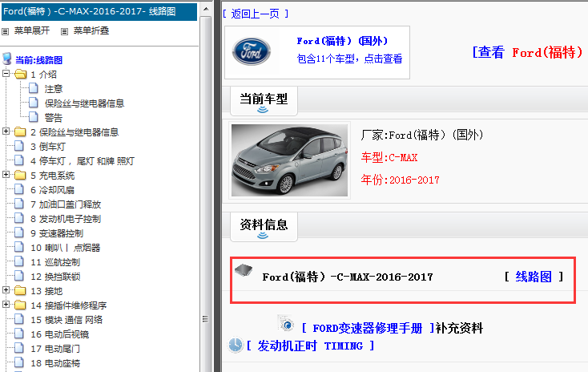Click the page icon for 12 换挡联锁

[19, 277]
